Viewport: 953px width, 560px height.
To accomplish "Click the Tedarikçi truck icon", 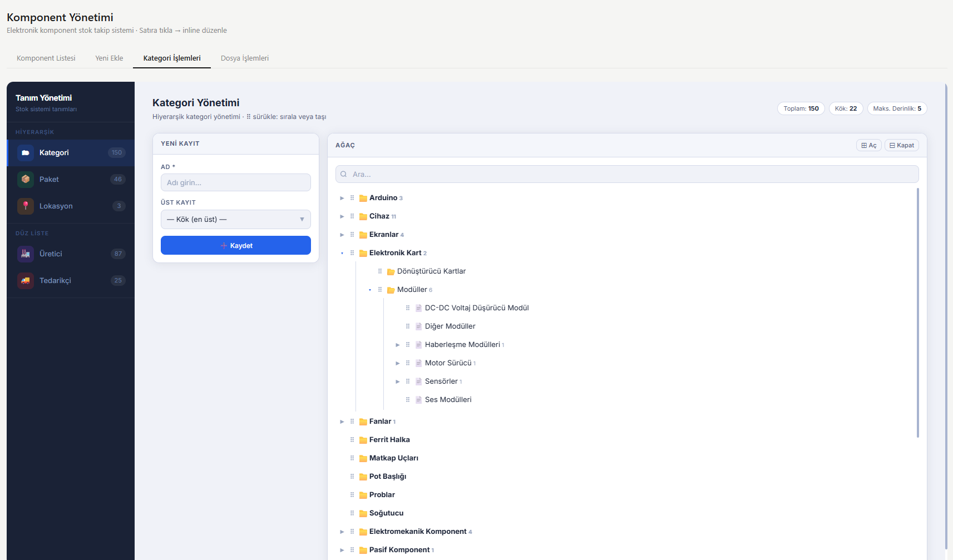I will coord(26,281).
